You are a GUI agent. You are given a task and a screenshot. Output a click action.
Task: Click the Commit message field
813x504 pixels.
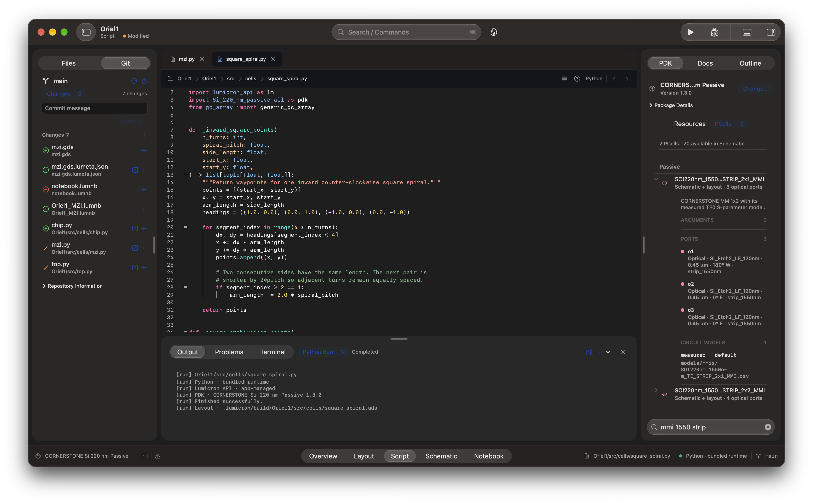click(94, 108)
